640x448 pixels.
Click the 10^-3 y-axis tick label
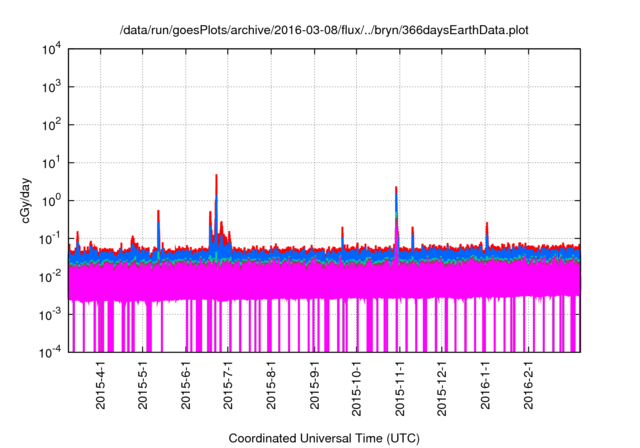(52, 315)
